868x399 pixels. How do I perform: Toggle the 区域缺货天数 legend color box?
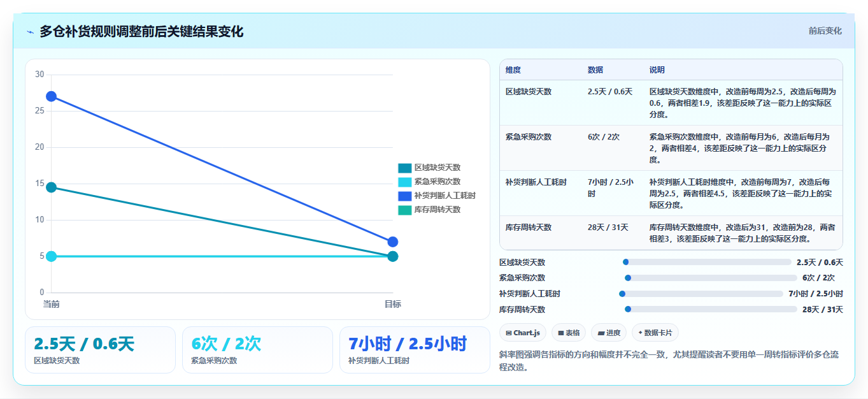point(404,168)
